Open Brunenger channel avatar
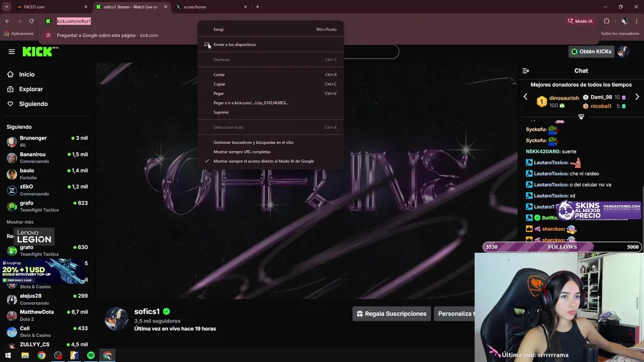Viewport: 644px width, 362px height. (12, 141)
